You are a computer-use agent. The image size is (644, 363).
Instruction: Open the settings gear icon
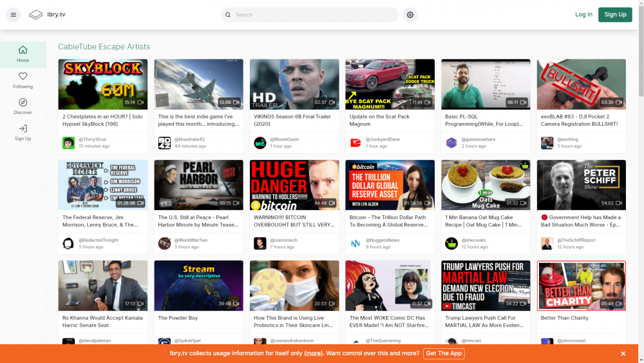pos(410,15)
